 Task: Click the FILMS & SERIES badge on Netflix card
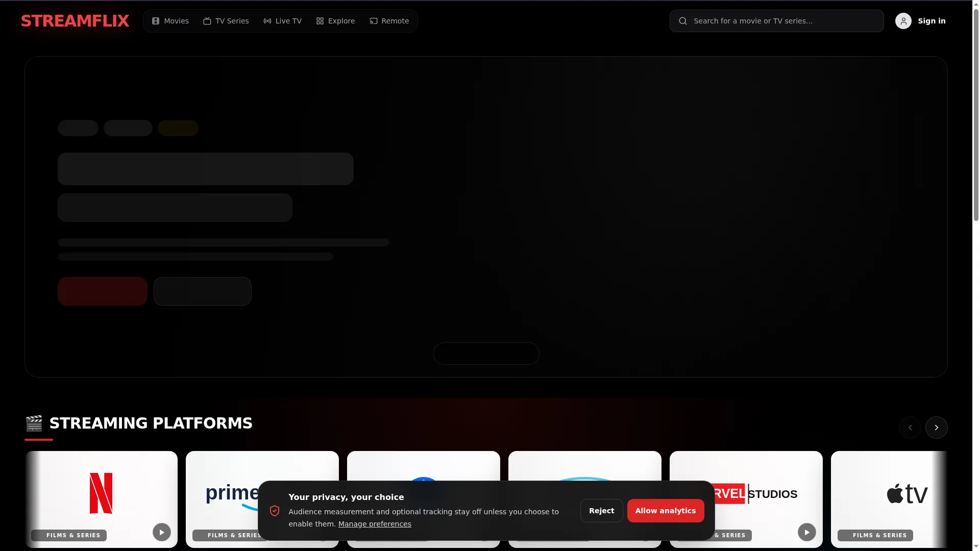coord(69,535)
